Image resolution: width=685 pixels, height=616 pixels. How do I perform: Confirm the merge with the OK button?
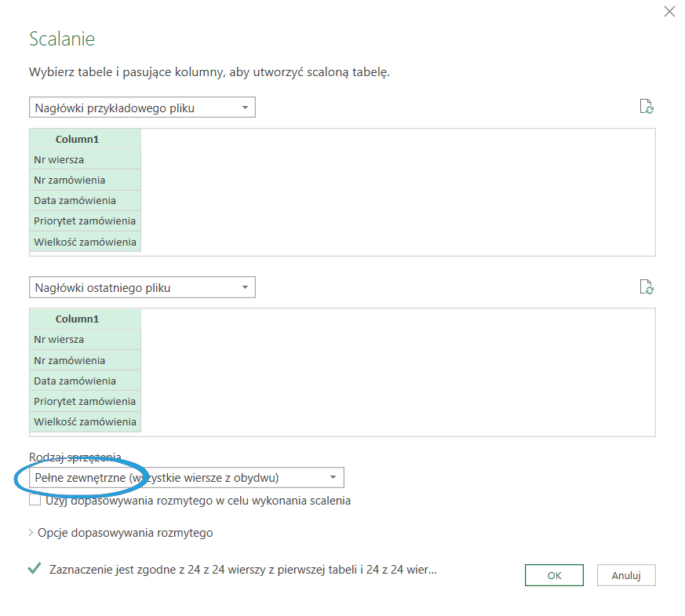[x=554, y=575]
